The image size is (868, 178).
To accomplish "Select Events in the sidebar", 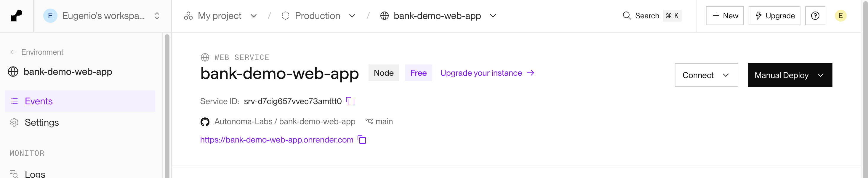I will pos(80,101).
